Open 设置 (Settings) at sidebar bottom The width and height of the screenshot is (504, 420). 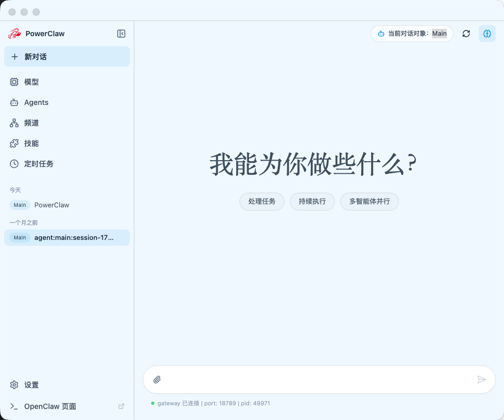tap(31, 385)
